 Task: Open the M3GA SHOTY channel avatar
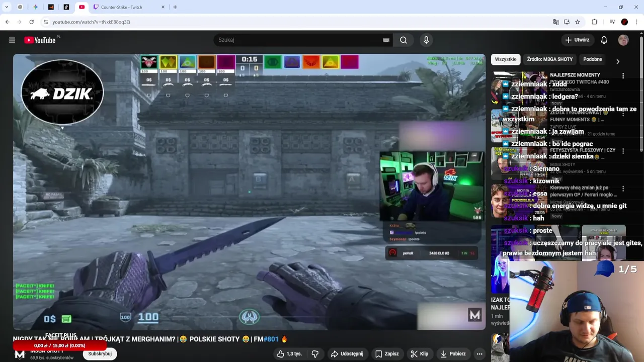click(20, 354)
